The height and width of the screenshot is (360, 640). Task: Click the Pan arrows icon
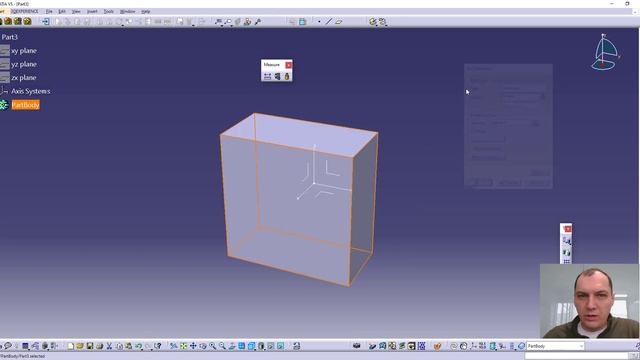point(193,346)
